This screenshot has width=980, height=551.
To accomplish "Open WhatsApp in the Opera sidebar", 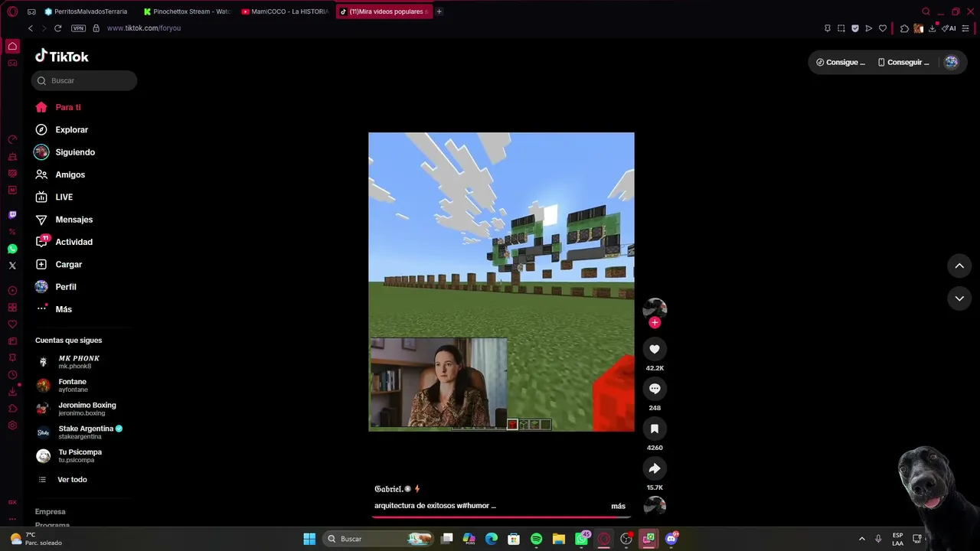I will click(12, 249).
